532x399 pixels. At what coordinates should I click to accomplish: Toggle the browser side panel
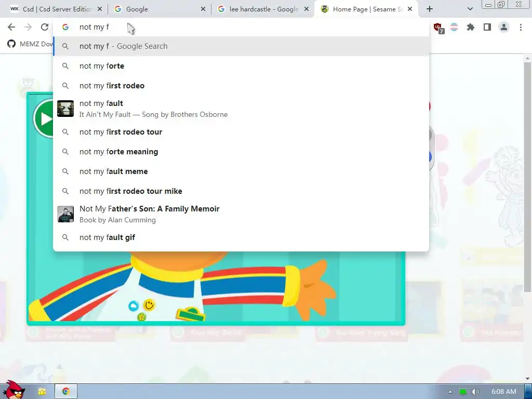point(487,27)
